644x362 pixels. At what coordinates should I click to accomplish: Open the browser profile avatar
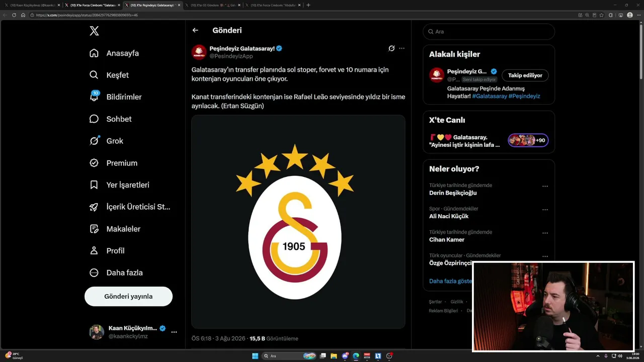coord(630,15)
